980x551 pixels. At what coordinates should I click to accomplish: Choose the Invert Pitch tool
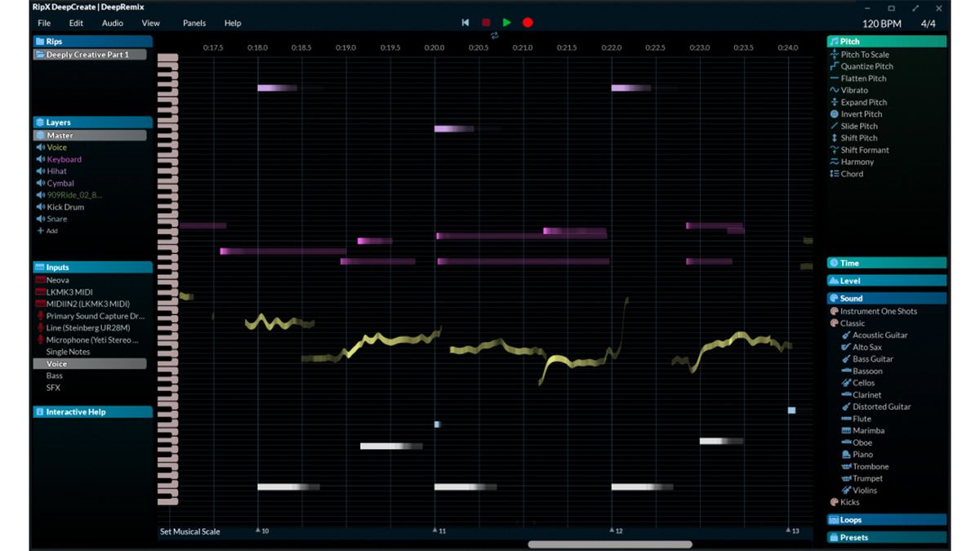[x=862, y=113]
